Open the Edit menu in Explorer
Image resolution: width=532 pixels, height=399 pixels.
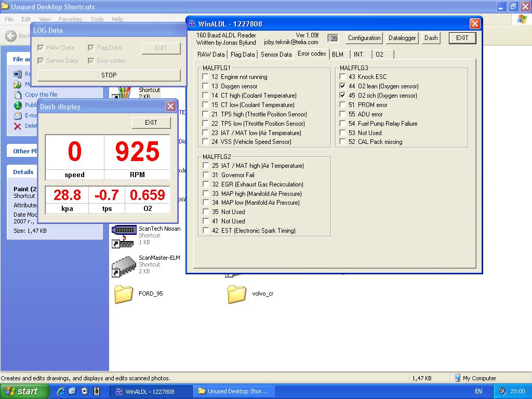(x=26, y=19)
